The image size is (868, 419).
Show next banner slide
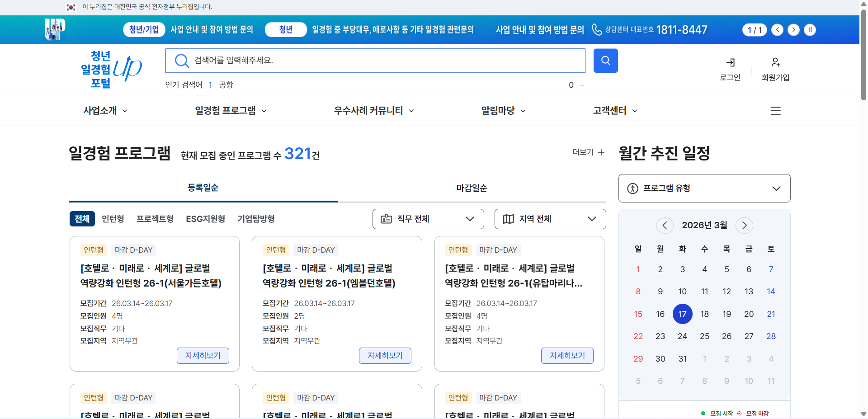[793, 30]
